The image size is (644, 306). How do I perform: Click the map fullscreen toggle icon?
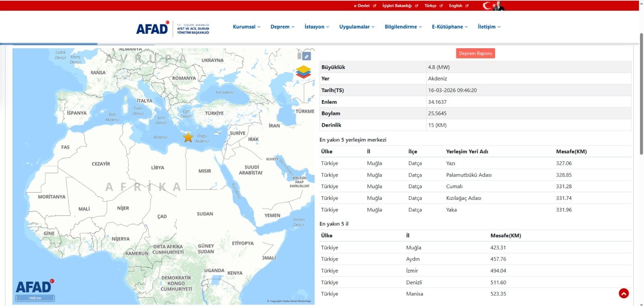307,56
